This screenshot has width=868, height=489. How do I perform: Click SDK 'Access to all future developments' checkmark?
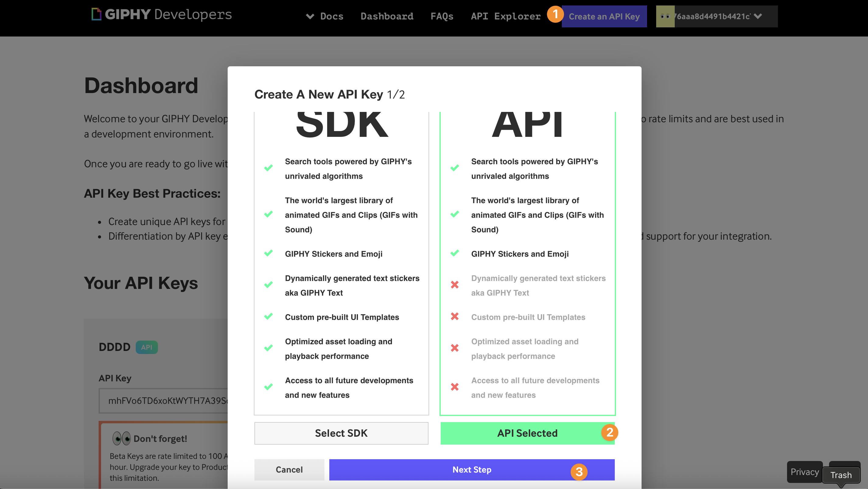coord(268,387)
